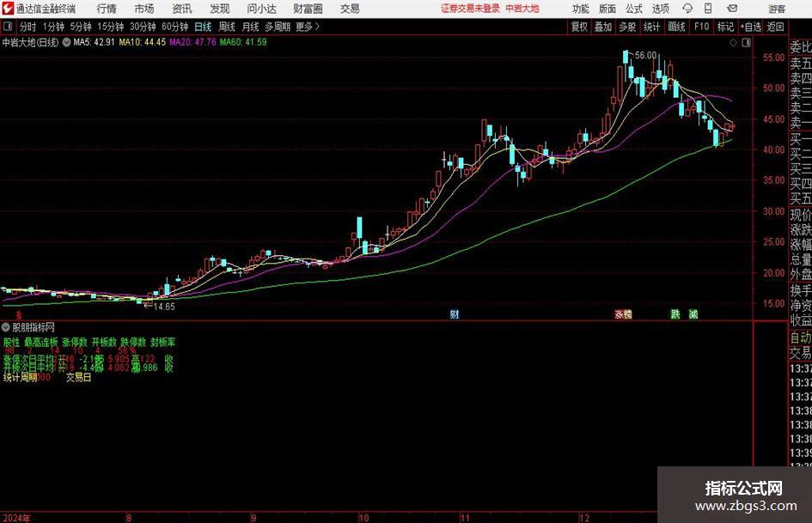Expand the 股朋指标网 indicator dropdown

click(x=6, y=327)
